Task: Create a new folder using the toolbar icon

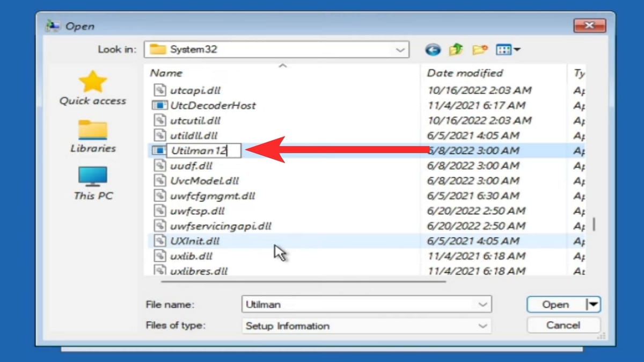Action: [479, 49]
